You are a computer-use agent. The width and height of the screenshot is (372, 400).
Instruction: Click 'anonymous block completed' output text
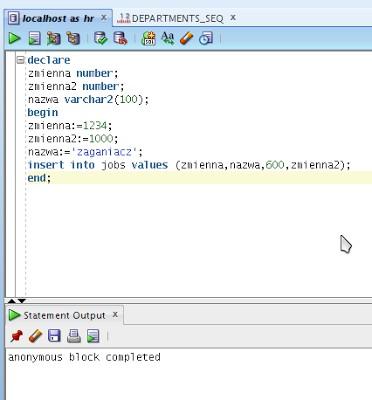(84, 357)
